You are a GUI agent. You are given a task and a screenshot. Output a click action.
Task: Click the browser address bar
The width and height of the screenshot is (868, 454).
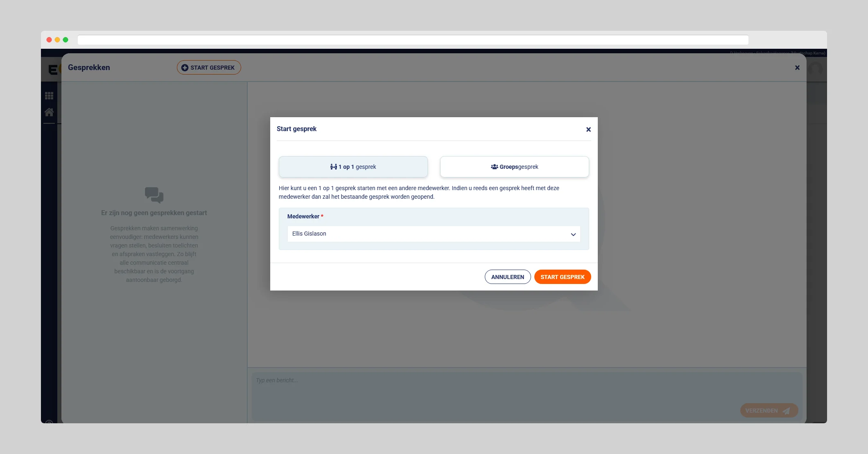coord(413,40)
